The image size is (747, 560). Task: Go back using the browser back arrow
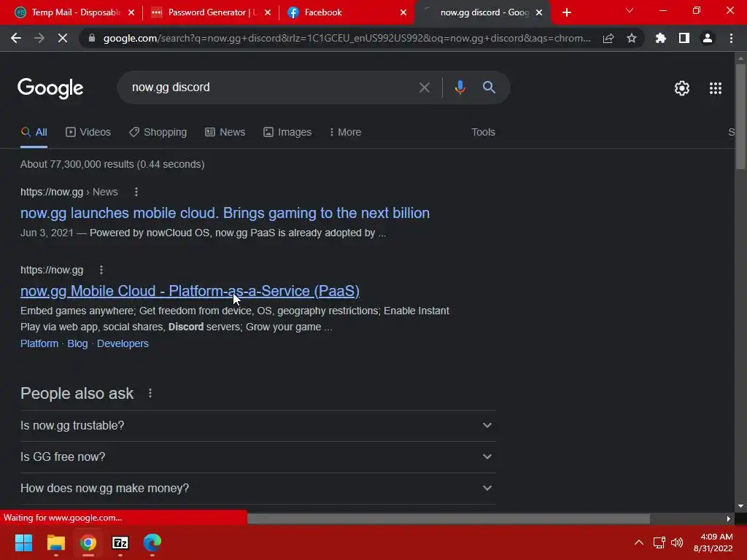click(16, 38)
